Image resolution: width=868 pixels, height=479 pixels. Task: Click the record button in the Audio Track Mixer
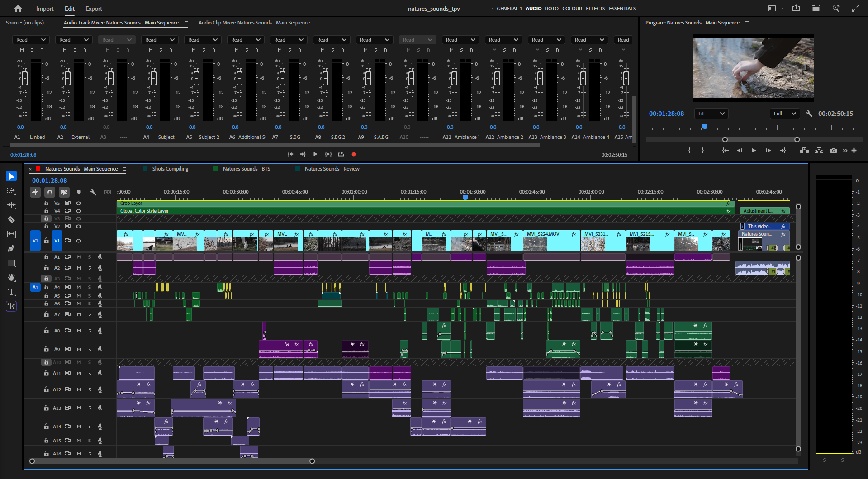(x=354, y=154)
